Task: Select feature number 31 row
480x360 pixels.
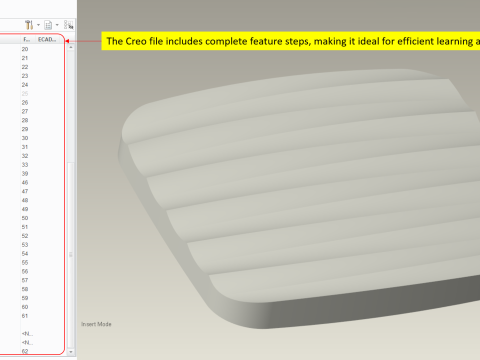Action: 25,147
